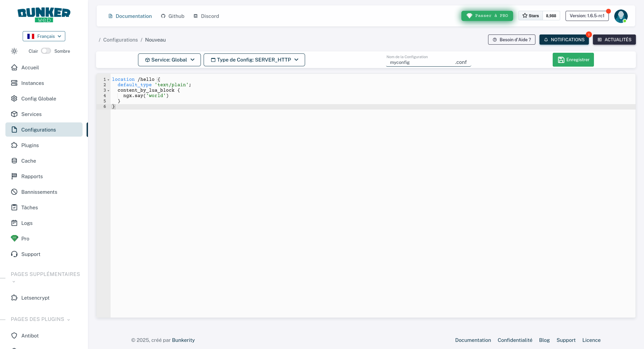
Task: Open the Type de Config SERVER_HTTP dropdown
Action: pos(254,60)
